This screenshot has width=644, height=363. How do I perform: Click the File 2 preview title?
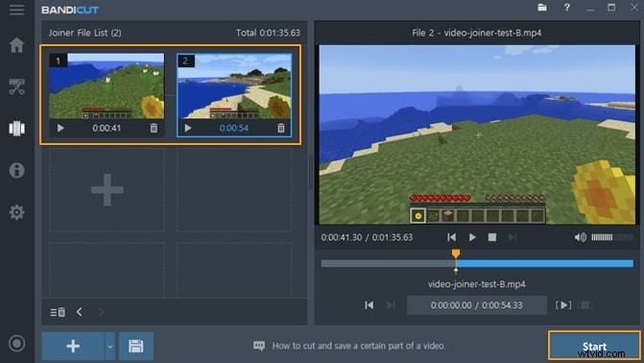point(477,33)
